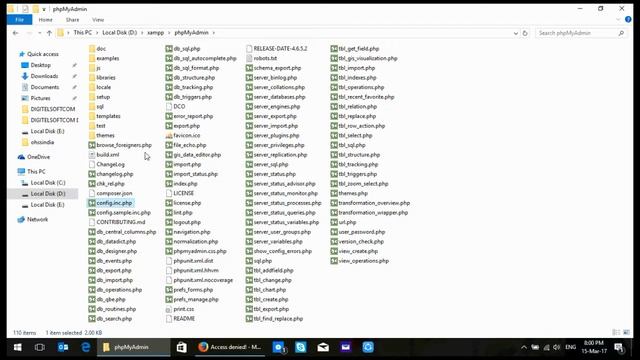Select the server_sql.php file icon

[x=249, y=164]
